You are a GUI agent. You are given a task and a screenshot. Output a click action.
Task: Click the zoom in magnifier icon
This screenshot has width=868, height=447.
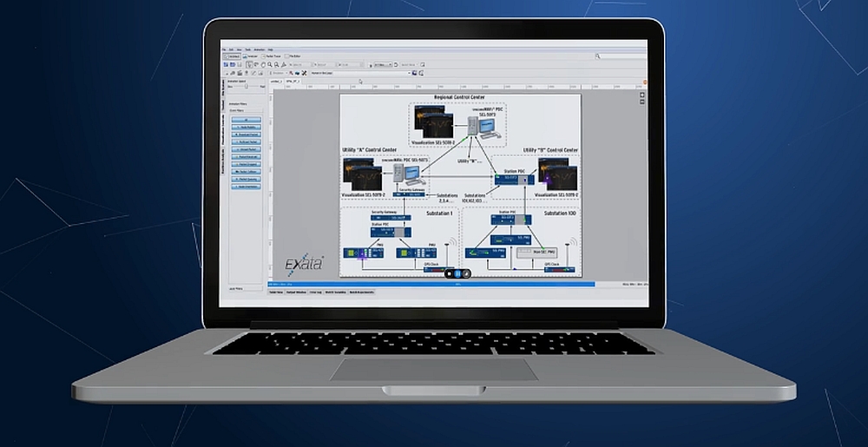click(x=267, y=64)
